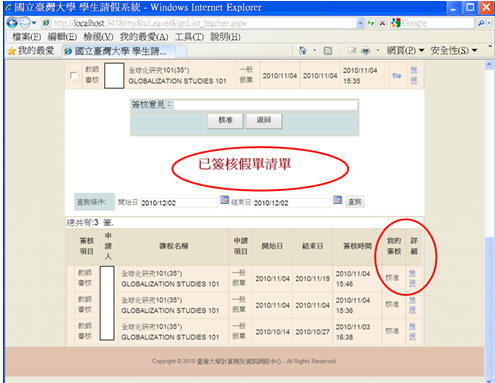
Task: Open details link for the 2010/11/04 15:36 row
Action: (x=412, y=305)
